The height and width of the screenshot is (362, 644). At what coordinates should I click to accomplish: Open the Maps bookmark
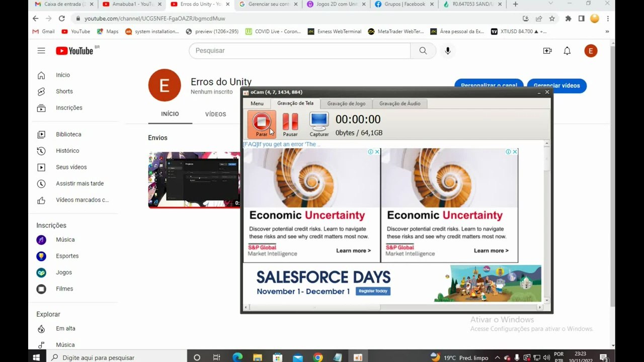pos(108,31)
